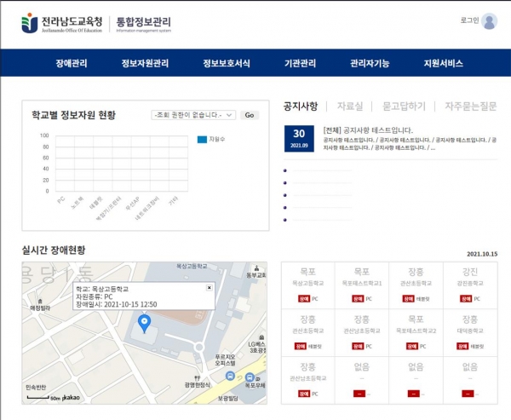Switch to the 자주묻는질문 tab
Image resolution: width=511 pixels, height=420 pixels.
[x=470, y=106]
